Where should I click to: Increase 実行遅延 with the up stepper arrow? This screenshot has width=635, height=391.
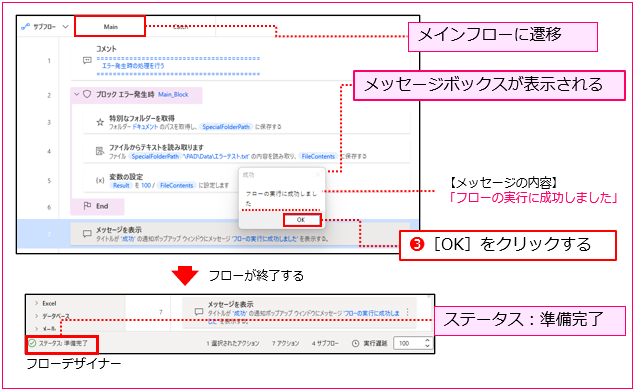(427, 340)
